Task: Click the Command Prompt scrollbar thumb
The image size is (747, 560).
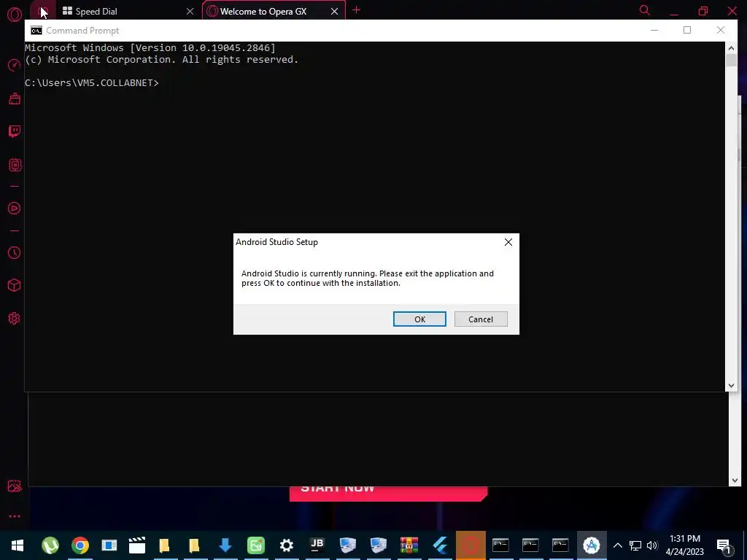Action: [731, 61]
